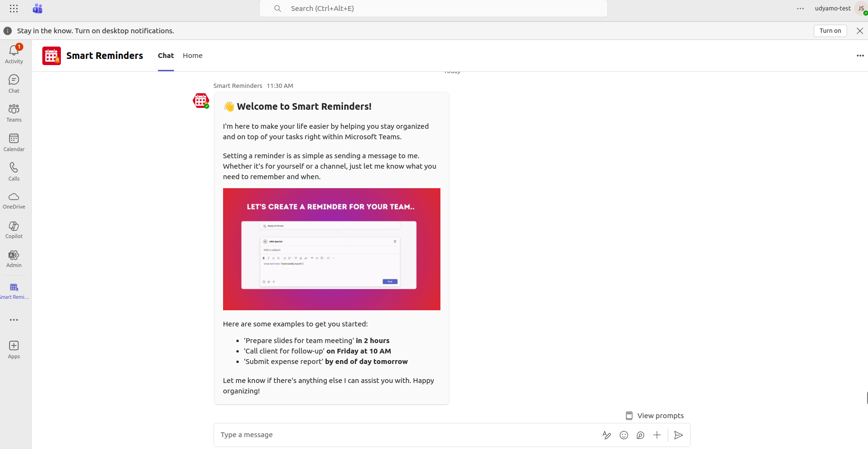Screen dimensions: 868x449
Task: Click the Type a message field
Action: tap(404, 435)
